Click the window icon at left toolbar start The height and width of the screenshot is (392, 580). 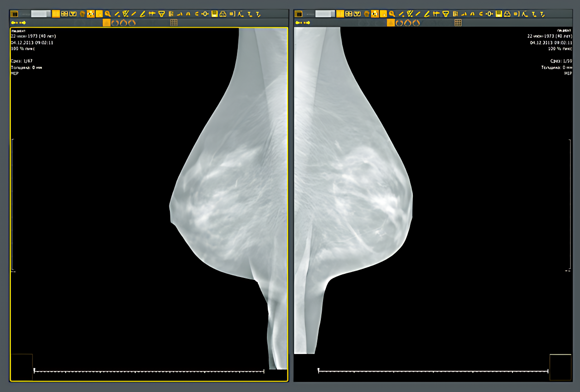tap(14, 14)
